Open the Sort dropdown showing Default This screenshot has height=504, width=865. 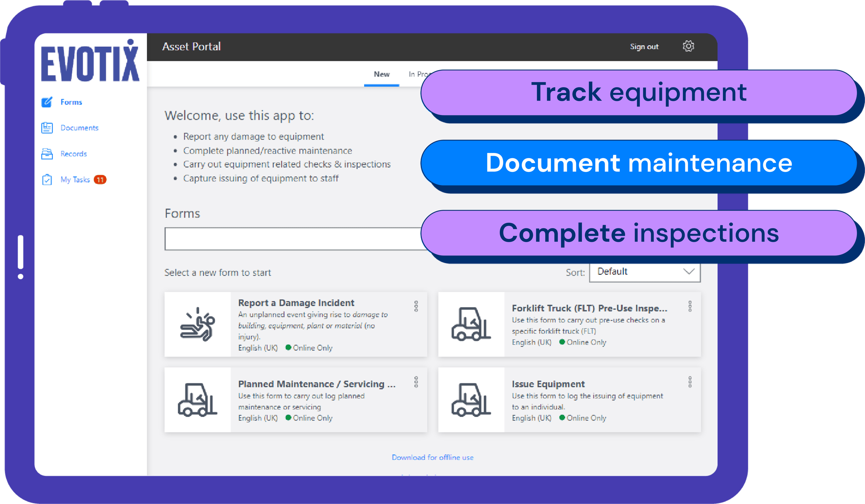click(644, 272)
